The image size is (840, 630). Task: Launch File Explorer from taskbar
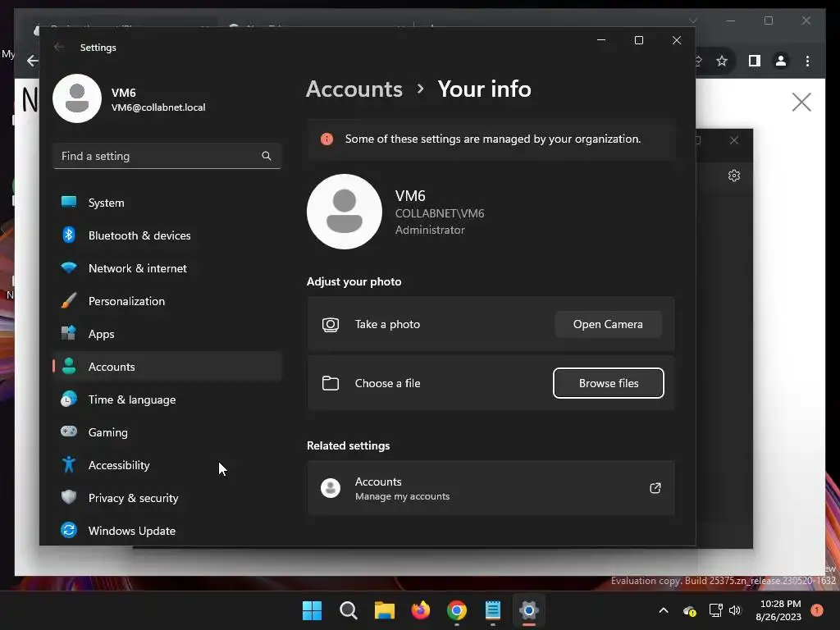(385, 610)
